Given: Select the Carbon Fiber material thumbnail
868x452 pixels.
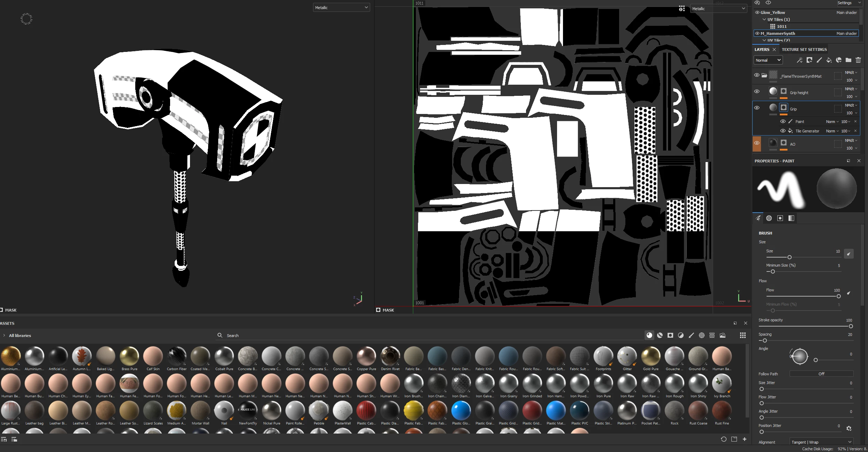Looking at the screenshot, I should [x=177, y=357].
